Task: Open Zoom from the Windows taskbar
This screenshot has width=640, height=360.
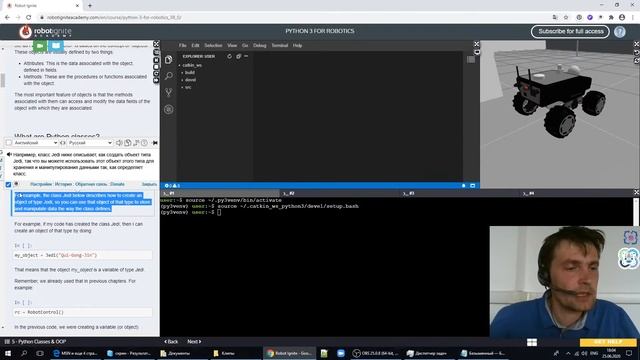Action: (x=341, y=353)
